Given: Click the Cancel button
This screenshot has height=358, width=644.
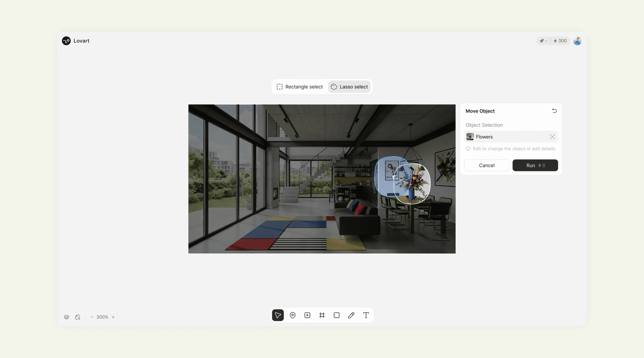Looking at the screenshot, I should 487,166.
